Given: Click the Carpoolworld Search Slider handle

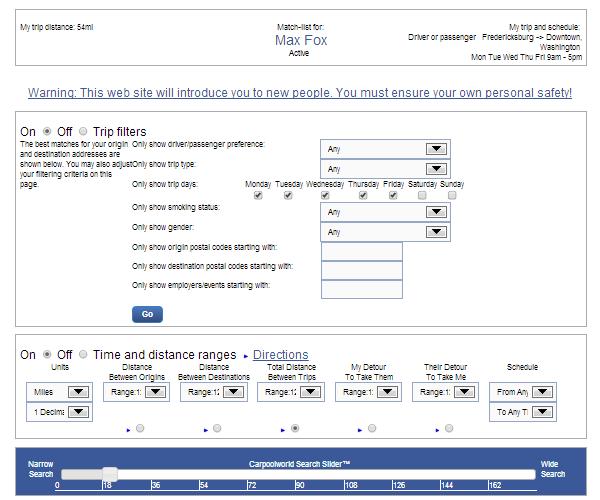Looking at the screenshot, I should [110, 475].
